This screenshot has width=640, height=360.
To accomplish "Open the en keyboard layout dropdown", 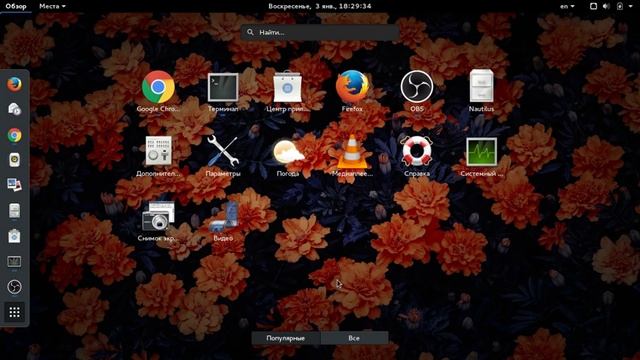I will tap(567, 6).
